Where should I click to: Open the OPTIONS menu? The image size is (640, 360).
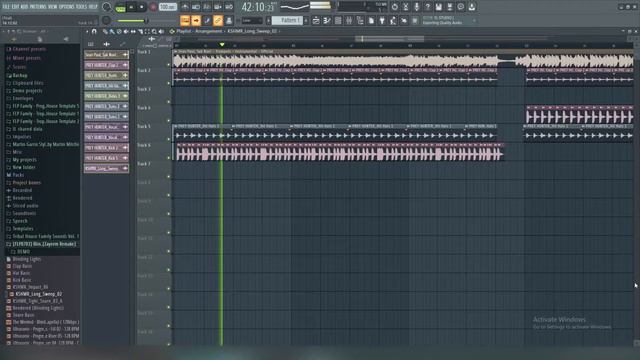coord(67,7)
